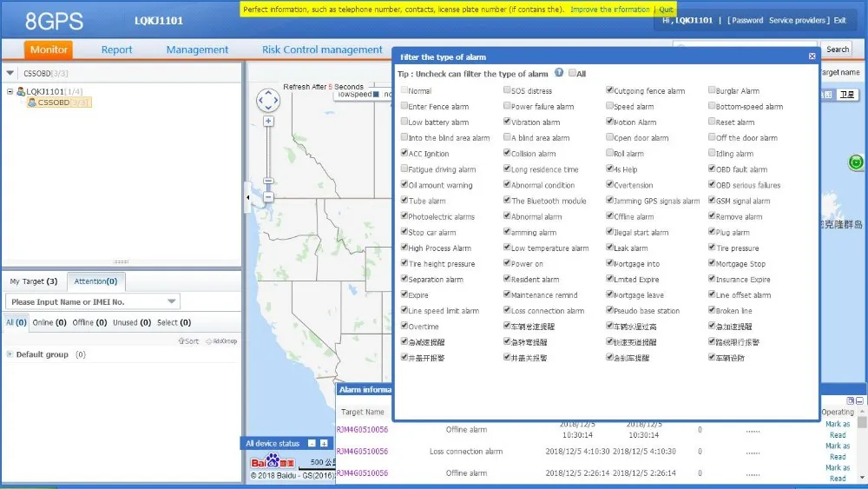Open the CSSOBD account dropdown triangle
This screenshot has width=868, height=489.
pyautogui.click(x=10, y=73)
